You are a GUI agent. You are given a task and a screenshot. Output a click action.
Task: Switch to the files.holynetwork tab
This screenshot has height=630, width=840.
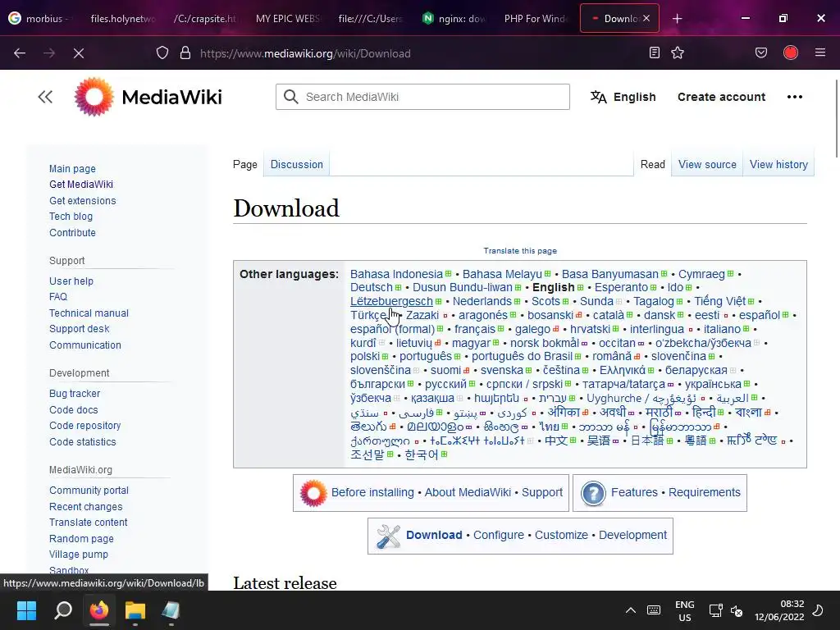[122, 19]
